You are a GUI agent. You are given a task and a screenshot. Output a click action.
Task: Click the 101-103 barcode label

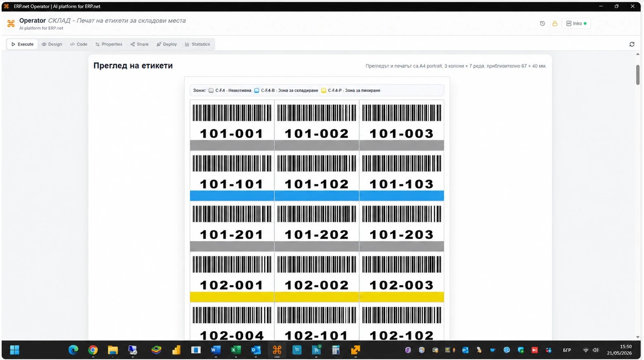[402, 176]
